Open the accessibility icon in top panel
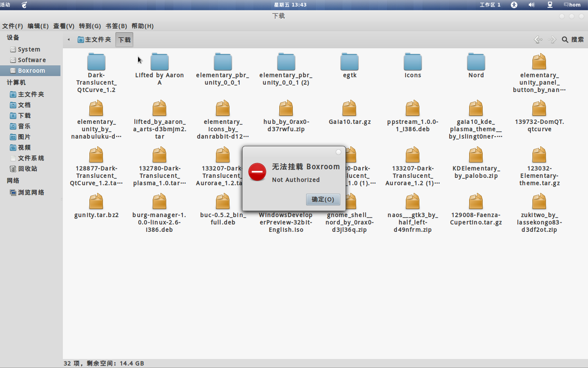588x368 pixels. click(x=514, y=5)
